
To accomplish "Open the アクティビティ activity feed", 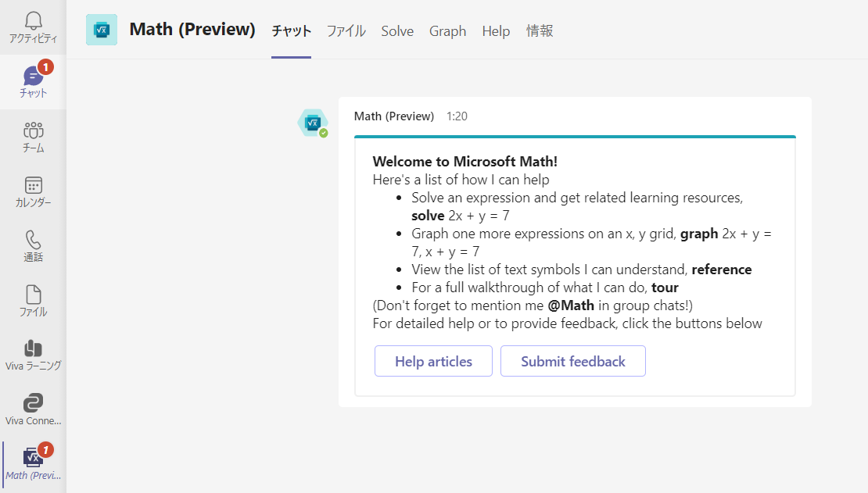I will [33, 23].
